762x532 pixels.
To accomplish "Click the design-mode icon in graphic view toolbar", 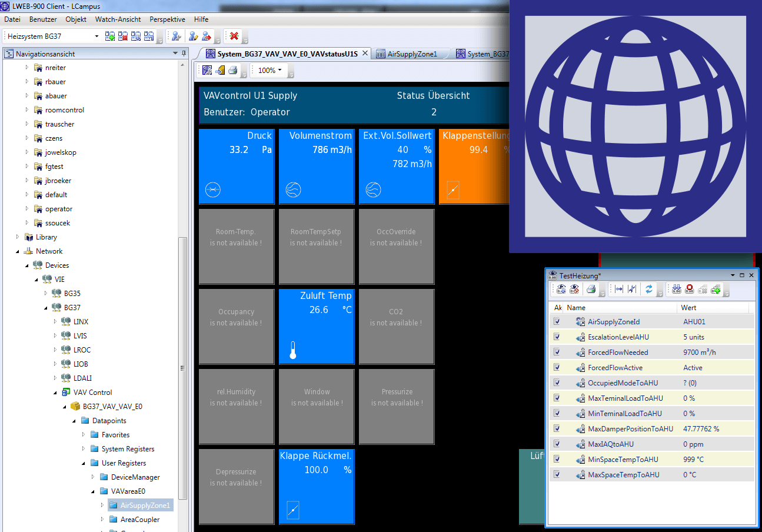I will (207, 71).
